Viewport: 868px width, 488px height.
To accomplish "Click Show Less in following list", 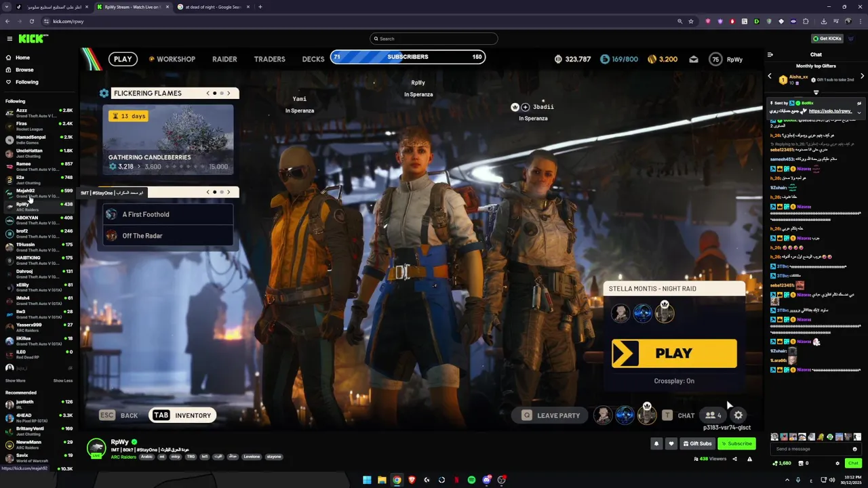I will click(63, 381).
